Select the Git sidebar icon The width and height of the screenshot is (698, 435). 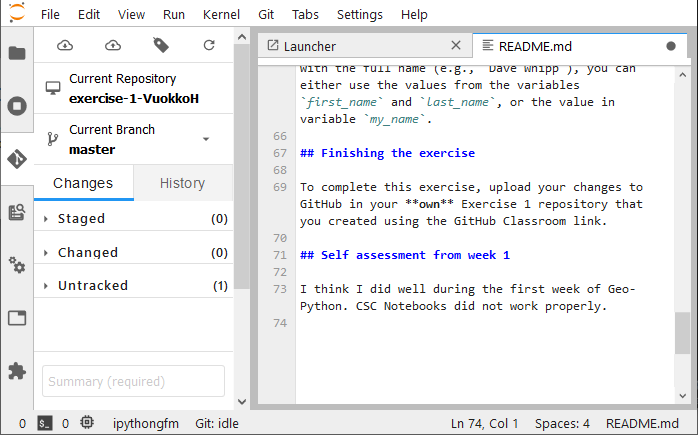17,159
